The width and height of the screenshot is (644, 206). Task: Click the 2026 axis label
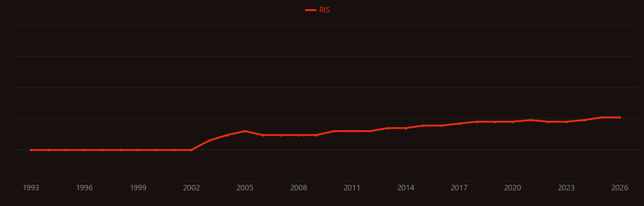click(620, 188)
